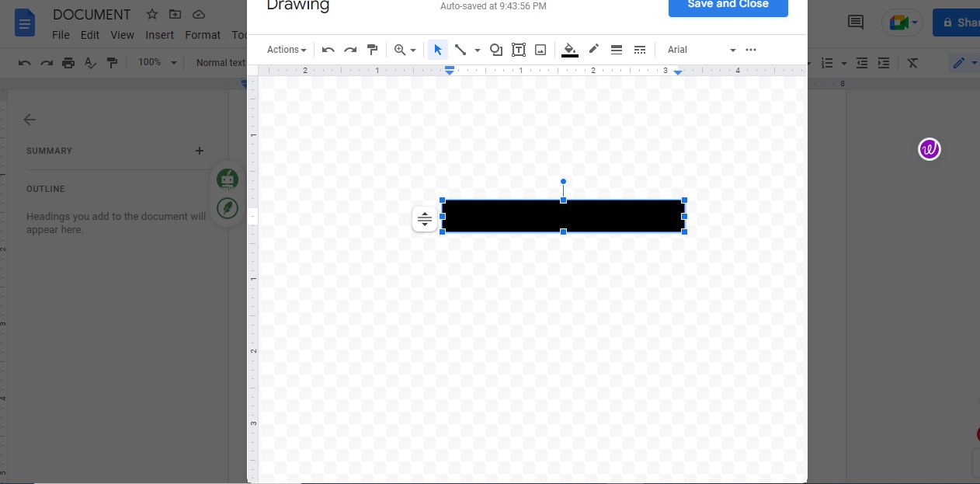Click the purple W extension icon

(x=929, y=148)
